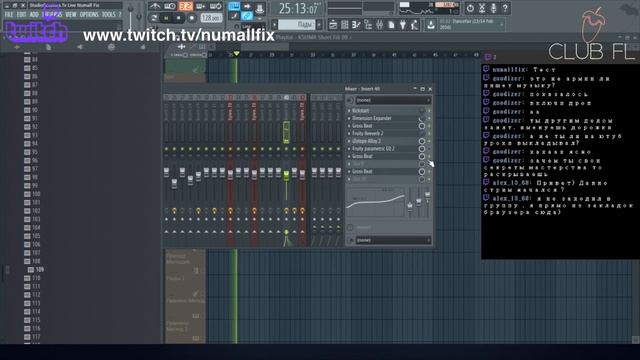This screenshot has width=640, height=360.
Task: Open the playlist view from the toolbar
Action: 333,25
